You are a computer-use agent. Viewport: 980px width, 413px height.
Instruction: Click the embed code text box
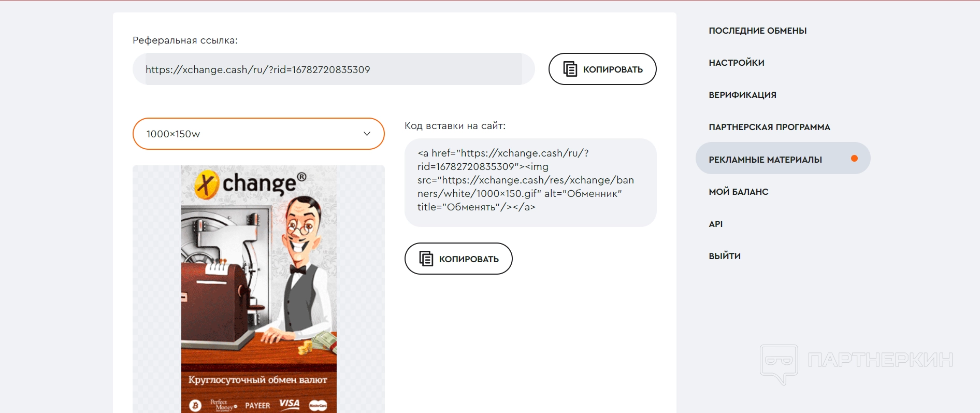point(530,182)
